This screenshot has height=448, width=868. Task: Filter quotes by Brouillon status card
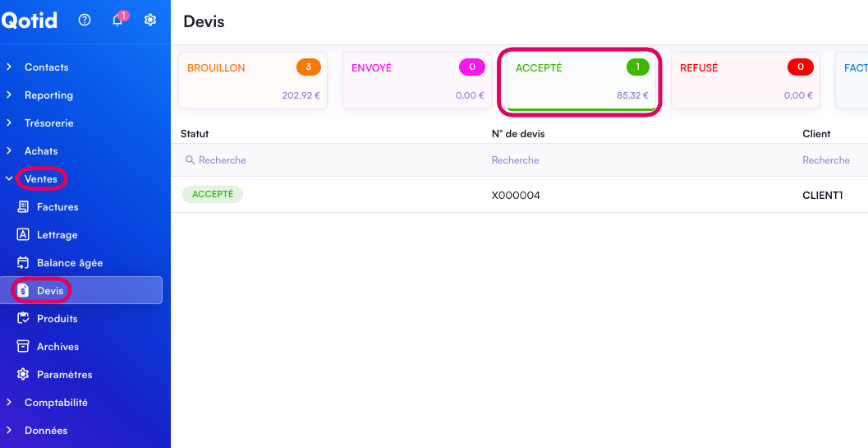pyautogui.click(x=253, y=81)
